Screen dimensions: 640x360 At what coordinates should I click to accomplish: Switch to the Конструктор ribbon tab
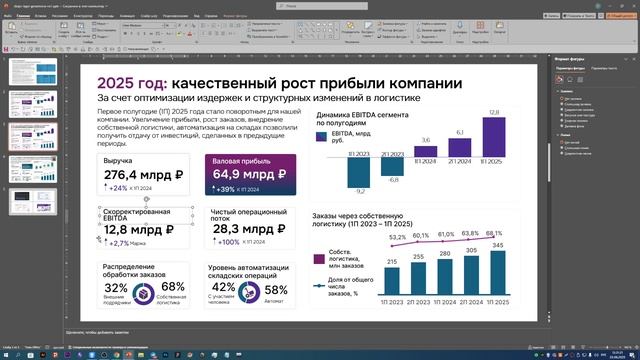click(x=83, y=16)
